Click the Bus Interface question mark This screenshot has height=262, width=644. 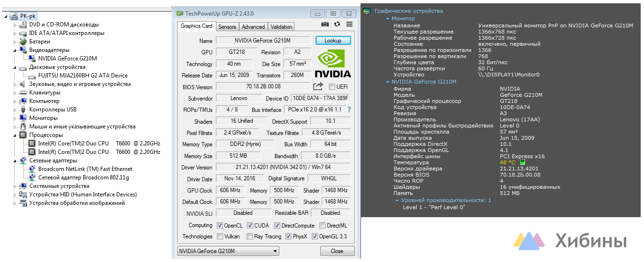[x=349, y=110]
